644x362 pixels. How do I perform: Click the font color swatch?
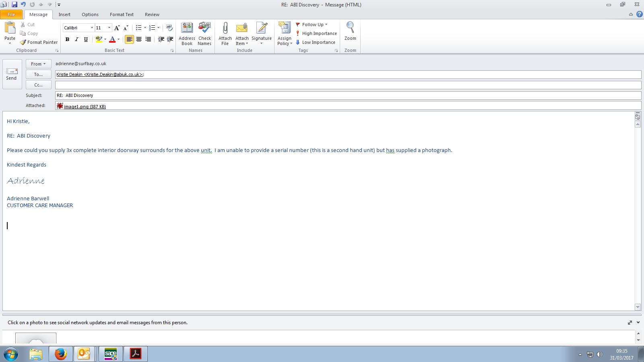(112, 39)
